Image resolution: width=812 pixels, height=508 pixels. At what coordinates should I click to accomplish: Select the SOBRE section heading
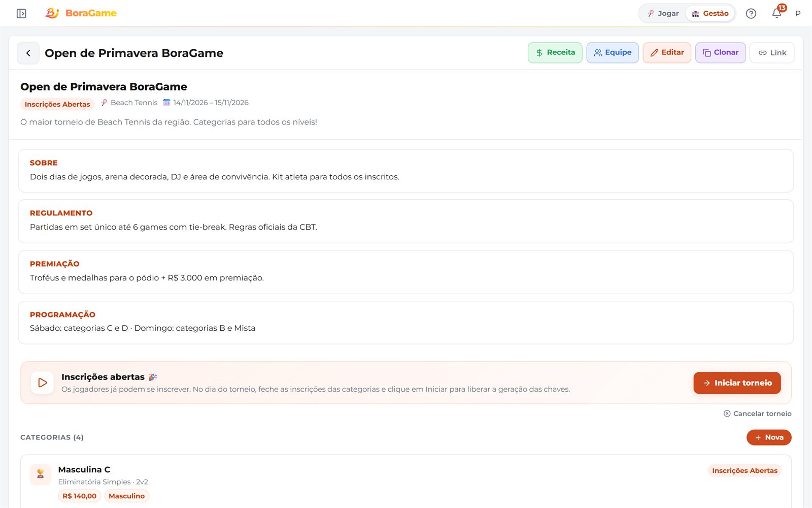click(x=44, y=163)
